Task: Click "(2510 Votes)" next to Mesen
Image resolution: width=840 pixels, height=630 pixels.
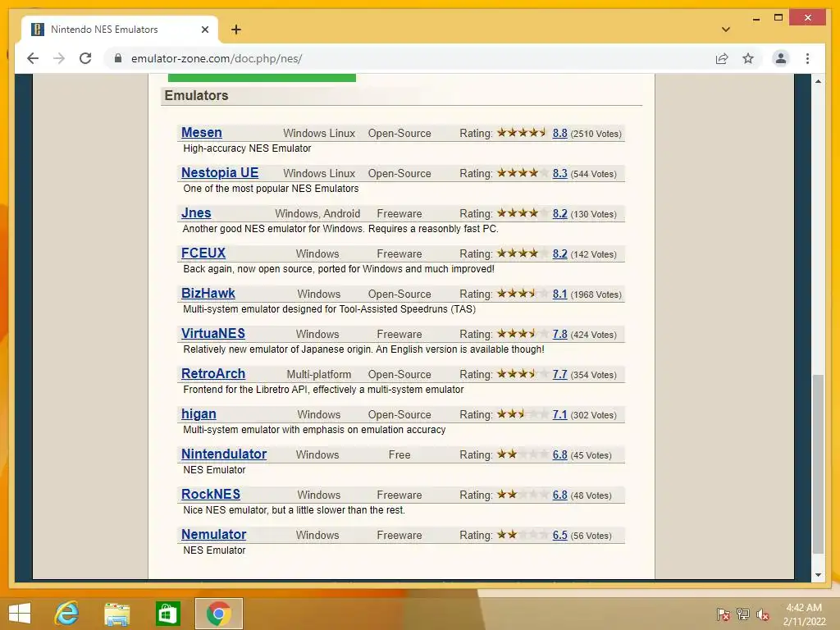Action: (596, 134)
